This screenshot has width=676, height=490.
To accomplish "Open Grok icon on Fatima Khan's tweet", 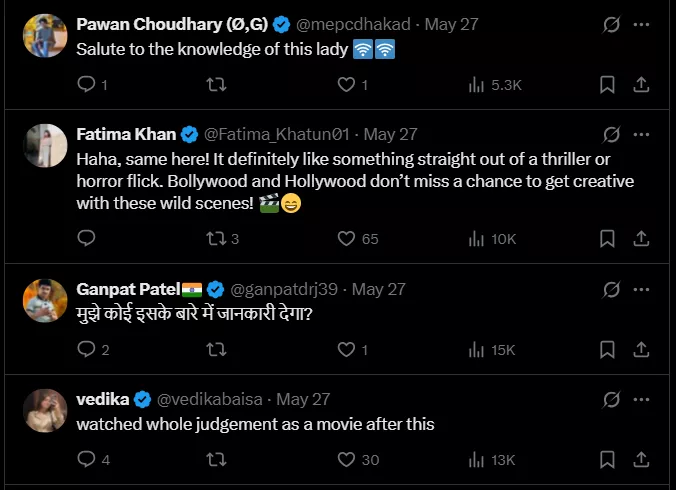I will point(611,134).
